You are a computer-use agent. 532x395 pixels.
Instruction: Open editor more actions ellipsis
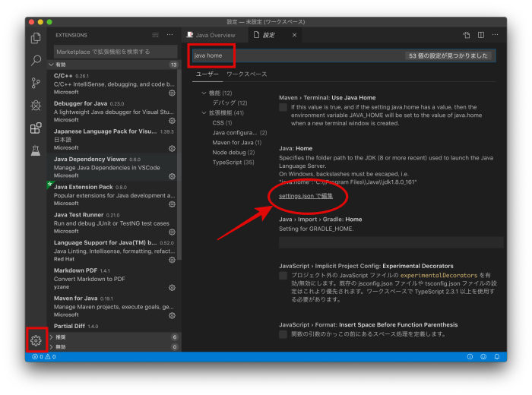pos(495,35)
